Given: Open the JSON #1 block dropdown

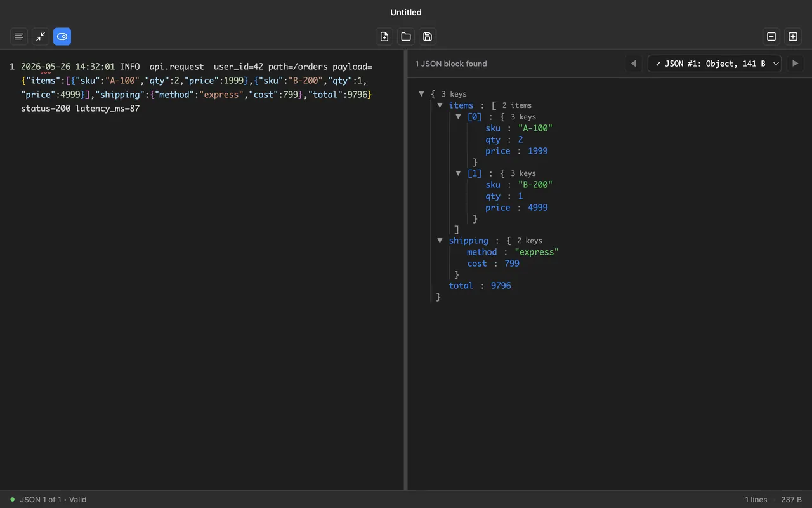Looking at the screenshot, I should click(x=715, y=63).
